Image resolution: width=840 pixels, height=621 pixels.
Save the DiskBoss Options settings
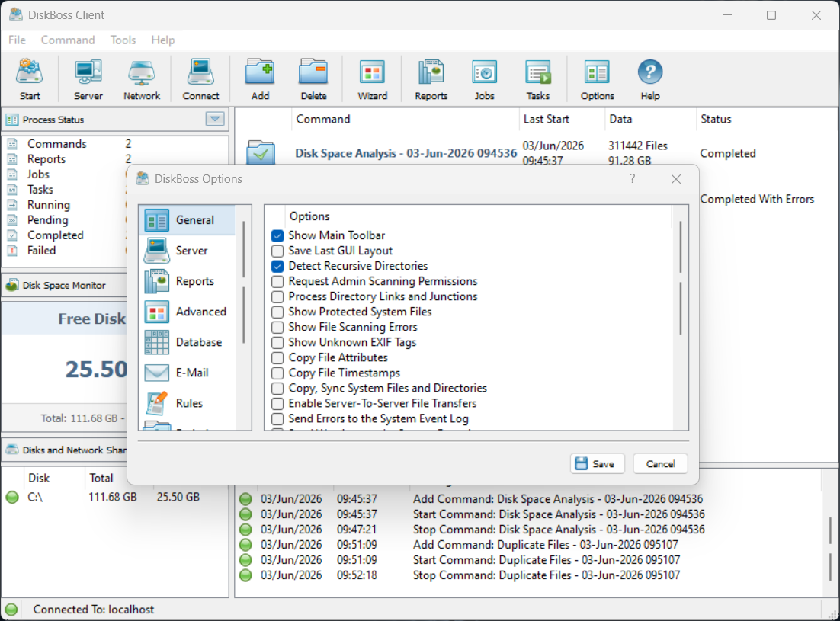[x=598, y=463]
